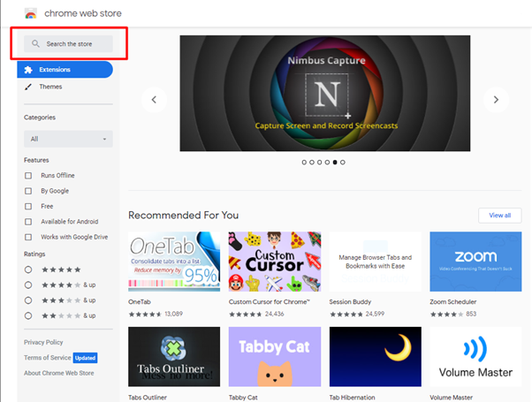Focus the Search the store field
The height and width of the screenshot is (402, 532).
point(68,44)
